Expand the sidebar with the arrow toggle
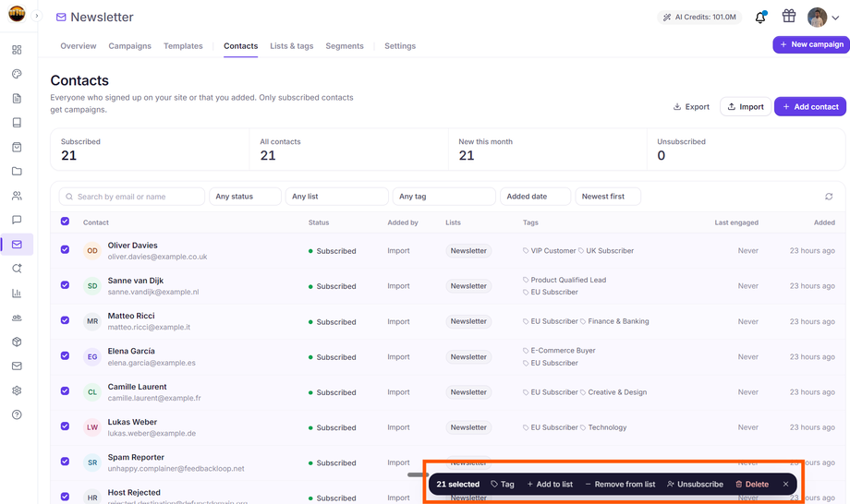The width and height of the screenshot is (850, 504). tap(36, 16)
